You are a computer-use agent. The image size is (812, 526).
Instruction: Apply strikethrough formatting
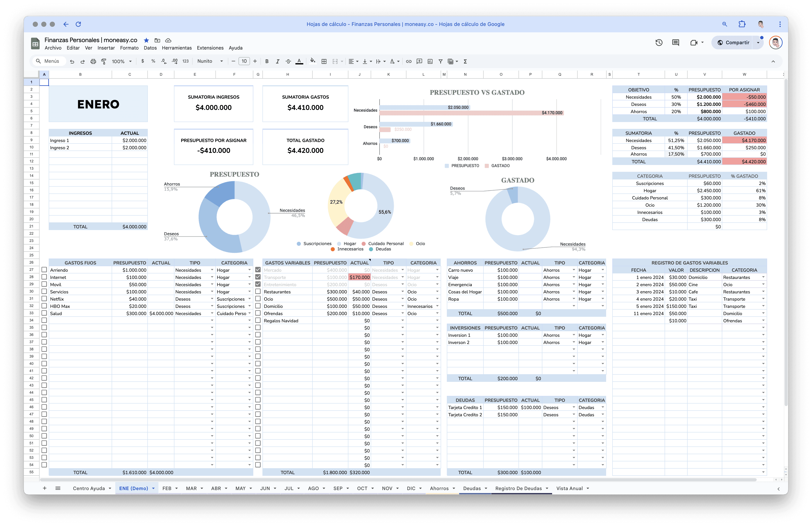(x=288, y=61)
